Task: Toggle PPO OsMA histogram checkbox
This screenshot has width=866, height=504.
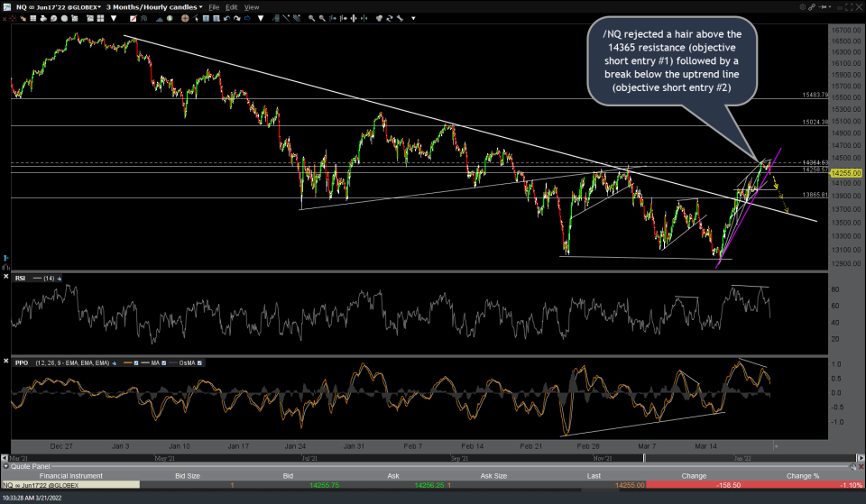Action: (x=199, y=362)
